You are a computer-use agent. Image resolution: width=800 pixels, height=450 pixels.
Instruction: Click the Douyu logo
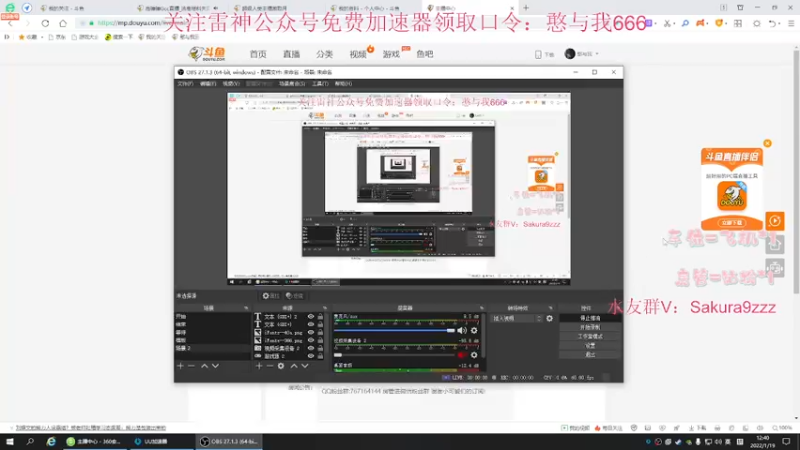point(207,54)
